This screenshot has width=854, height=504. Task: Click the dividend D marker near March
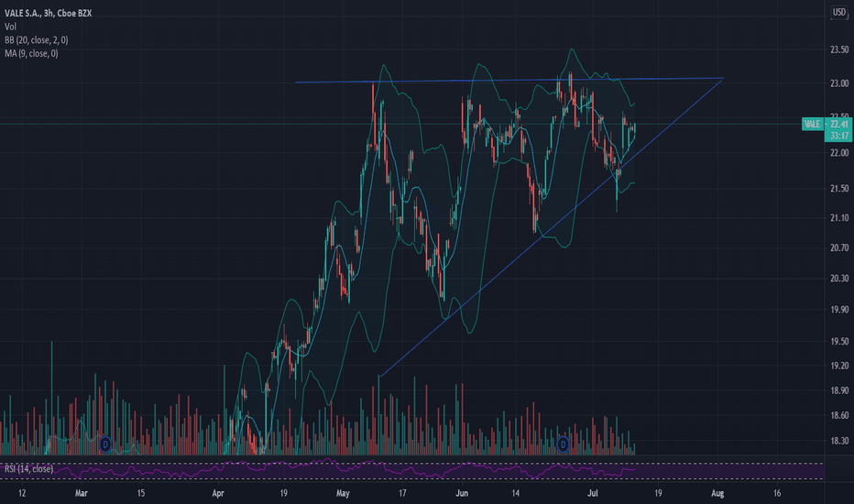(105, 444)
